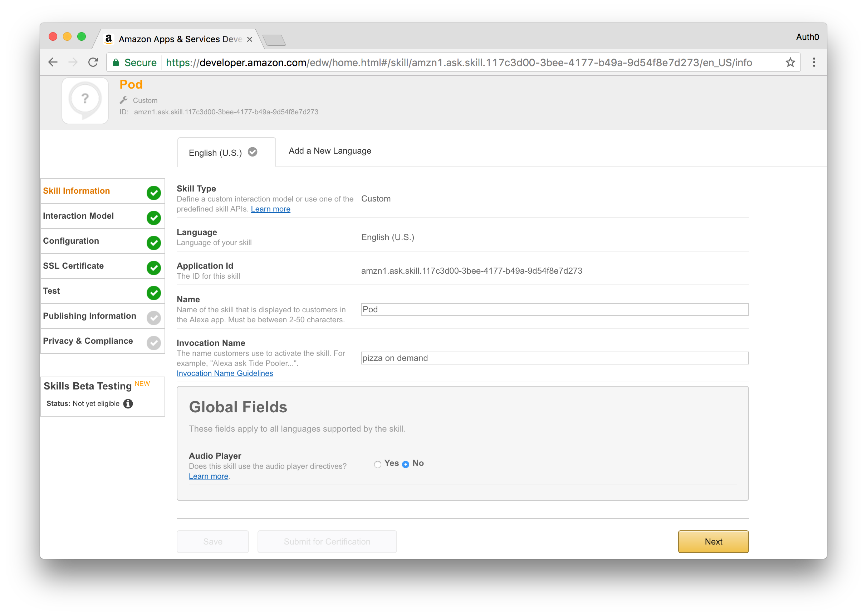Click the Invocation Name text field
Viewport: 867px width, 616px height.
[x=554, y=358]
